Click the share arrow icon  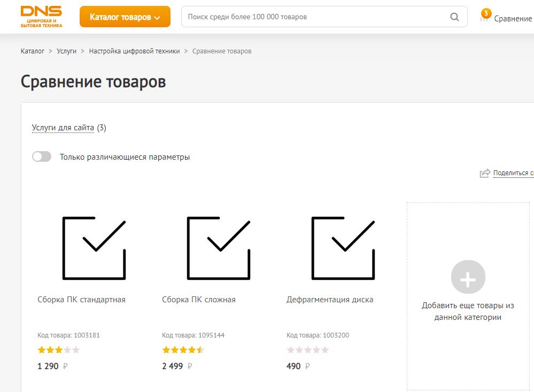click(485, 173)
